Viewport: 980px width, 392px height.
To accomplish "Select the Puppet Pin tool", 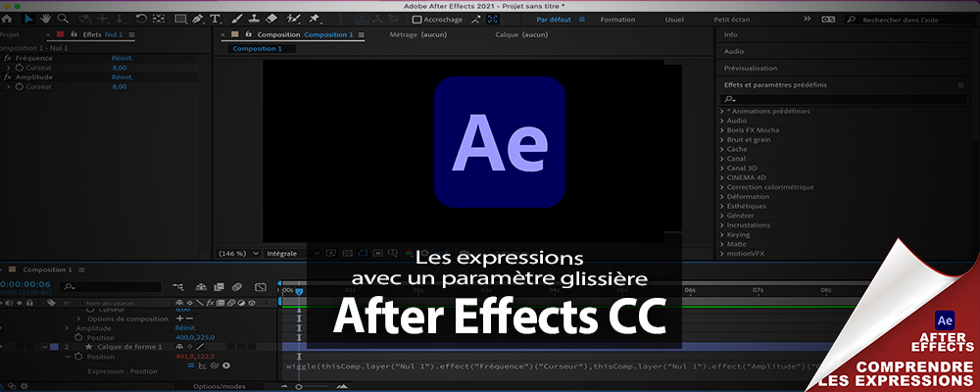I will (315, 19).
